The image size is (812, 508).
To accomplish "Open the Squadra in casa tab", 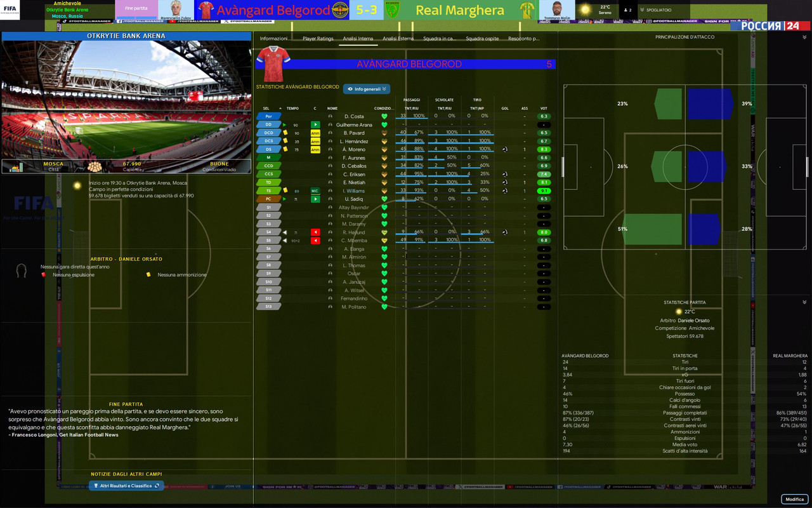I will point(440,39).
